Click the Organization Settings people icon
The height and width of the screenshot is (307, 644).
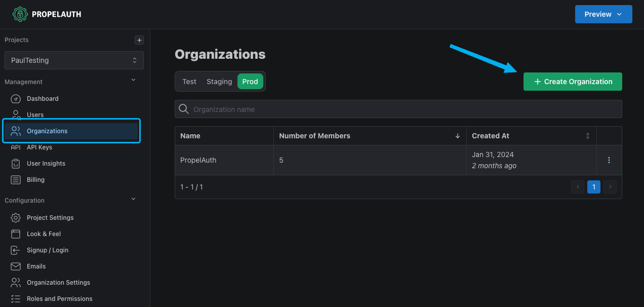[16, 283]
